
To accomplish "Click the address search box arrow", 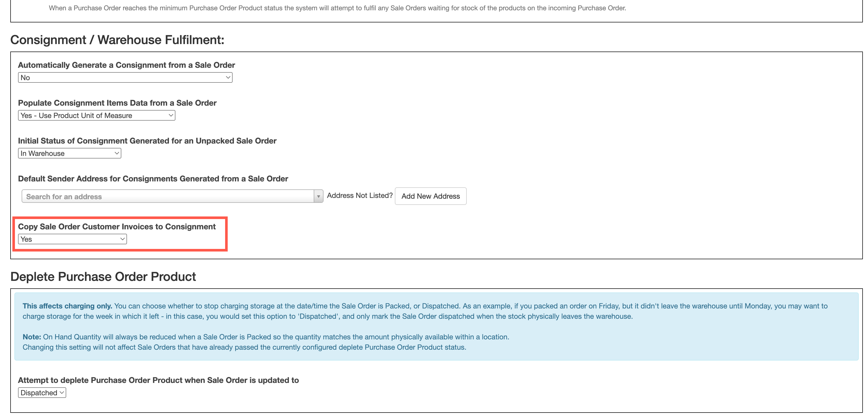I will (318, 197).
